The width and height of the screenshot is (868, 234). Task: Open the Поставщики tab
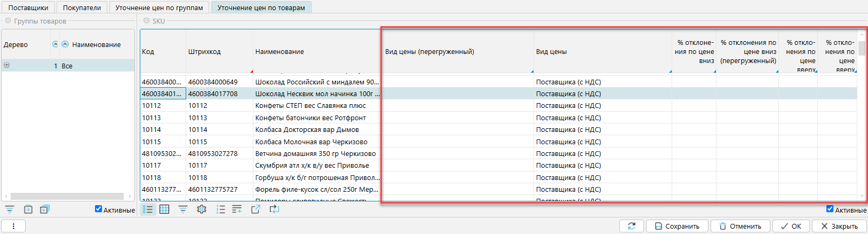[x=28, y=7]
